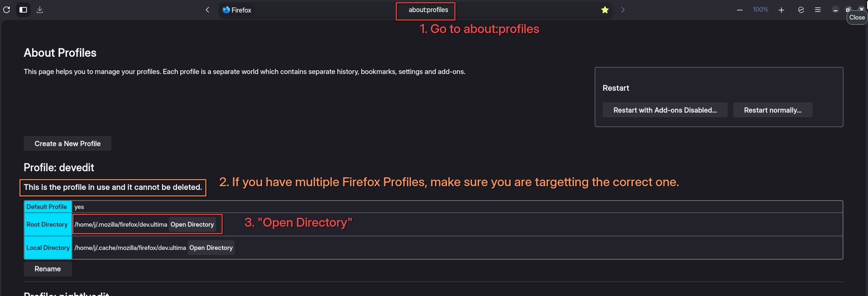The image size is (868, 296).
Task: Minimize the browser window
Action: [835, 10]
